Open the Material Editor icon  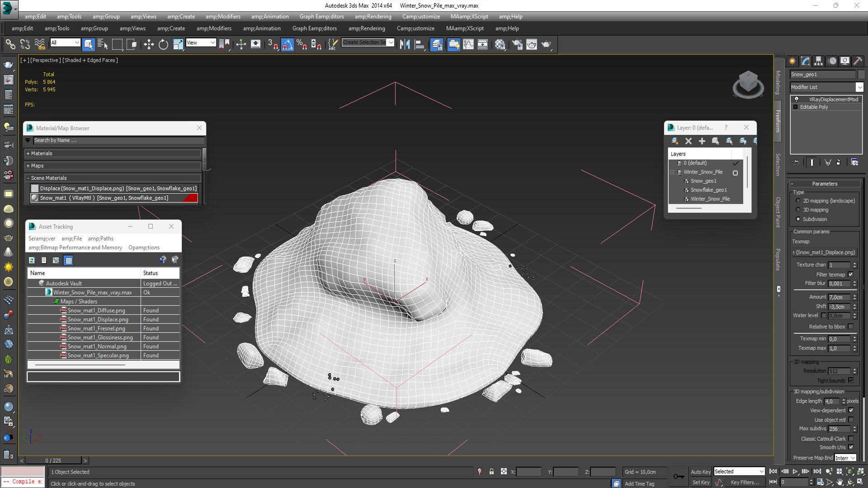click(500, 44)
